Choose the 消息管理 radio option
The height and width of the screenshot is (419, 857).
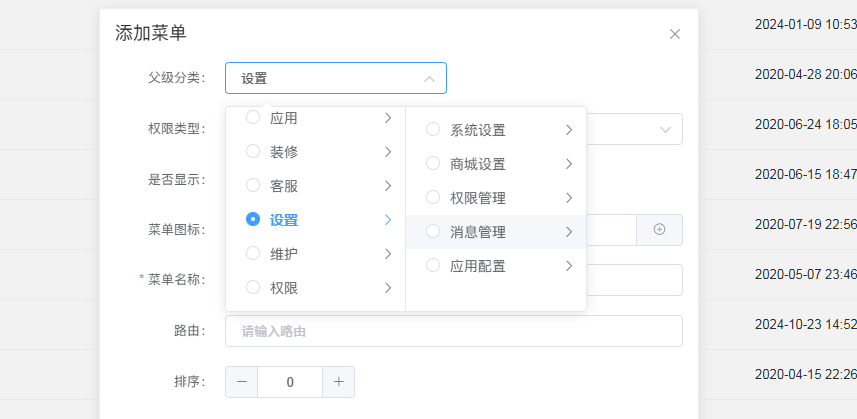point(433,231)
